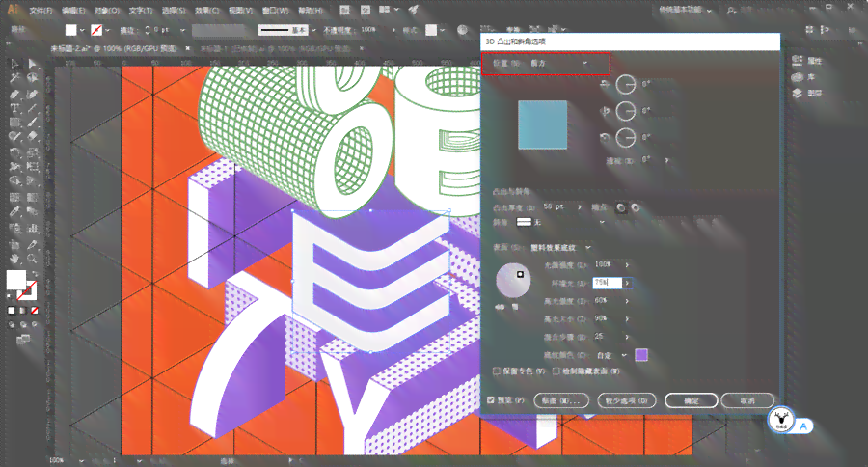The image size is (868, 467).
Task: Select the Line Segment tool
Action: (33, 109)
